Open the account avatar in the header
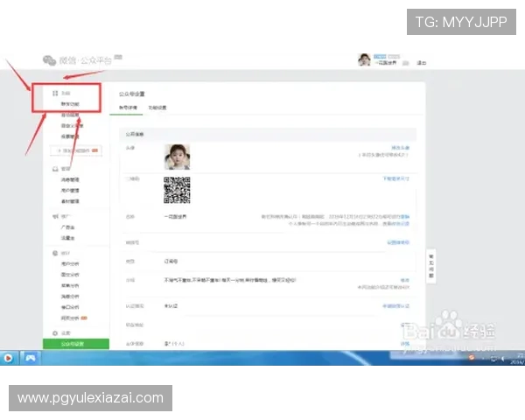The image size is (525, 420). click(x=364, y=59)
